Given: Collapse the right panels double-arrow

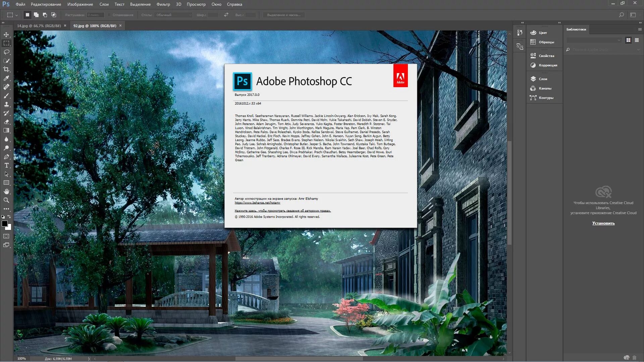Looking at the screenshot, I should coord(640,23).
